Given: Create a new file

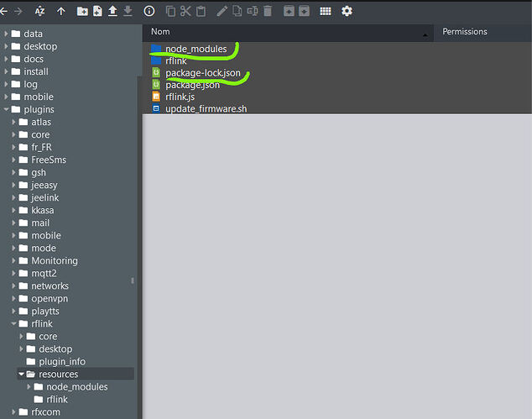Looking at the screenshot, I should 97,11.
